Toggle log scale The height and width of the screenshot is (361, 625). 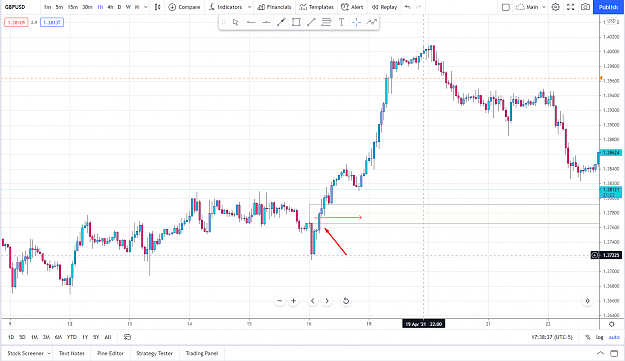tap(599, 337)
